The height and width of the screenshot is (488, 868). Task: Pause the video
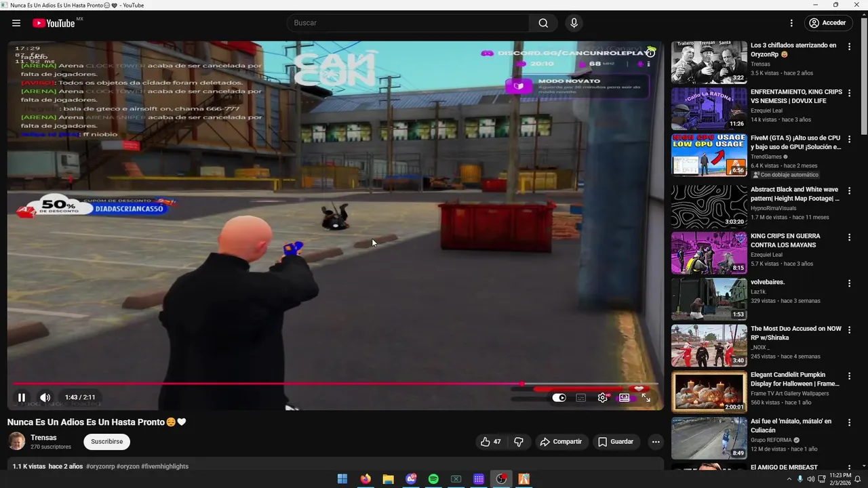(22, 398)
